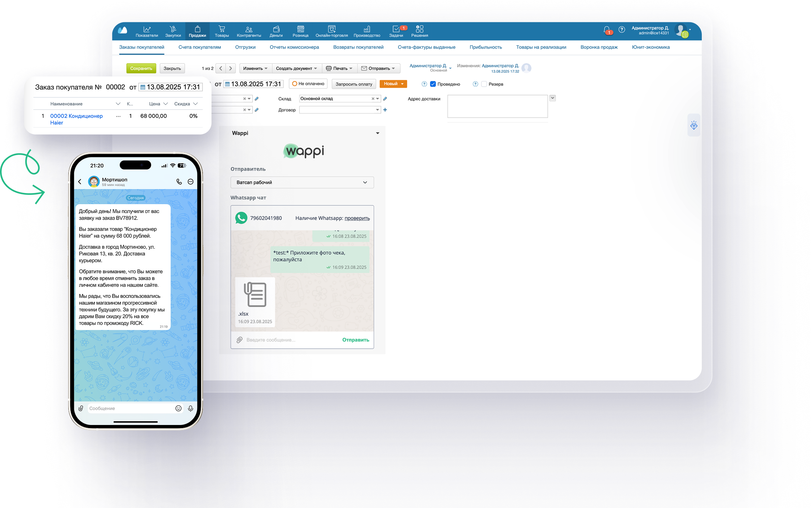Open help question mark in header
Screen dimensions: 812x508
621,30
